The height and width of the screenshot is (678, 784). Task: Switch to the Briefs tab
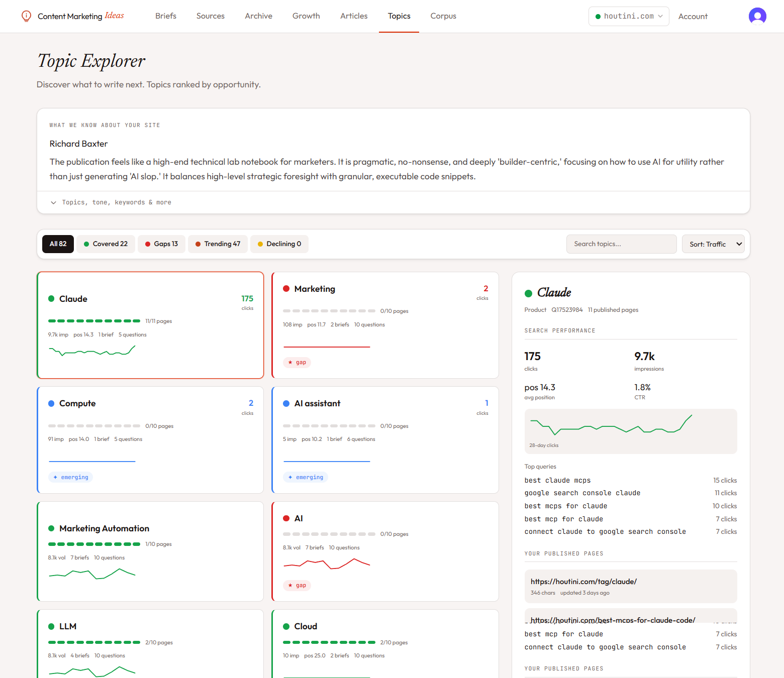click(165, 16)
